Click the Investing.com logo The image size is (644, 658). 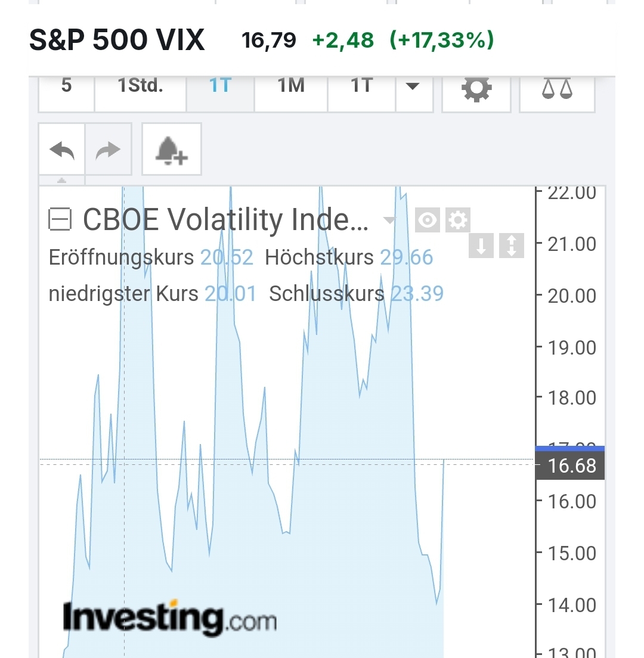[169, 618]
